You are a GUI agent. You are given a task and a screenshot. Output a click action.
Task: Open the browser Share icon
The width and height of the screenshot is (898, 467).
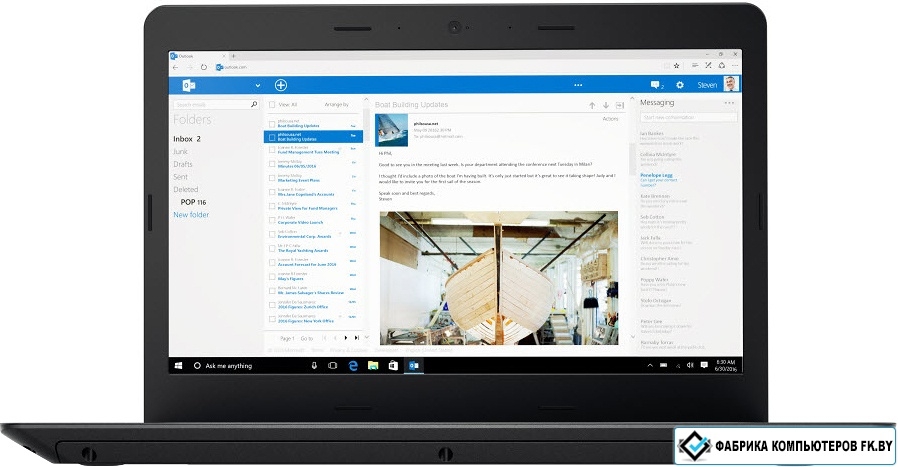(722, 66)
